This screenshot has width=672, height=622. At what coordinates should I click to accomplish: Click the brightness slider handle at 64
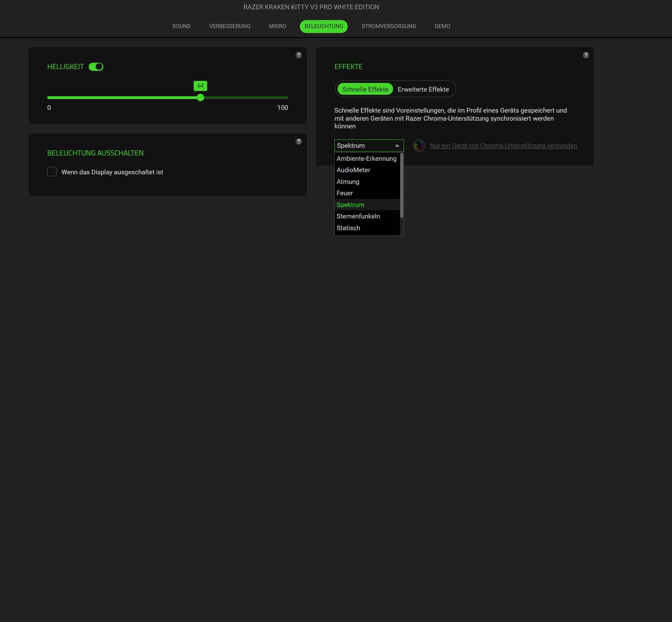200,97
